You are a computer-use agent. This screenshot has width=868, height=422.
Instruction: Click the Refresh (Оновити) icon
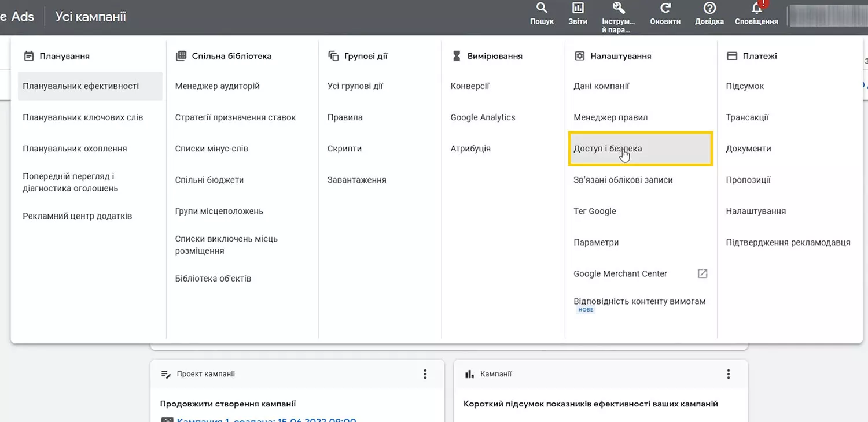pyautogui.click(x=665, y=8)
